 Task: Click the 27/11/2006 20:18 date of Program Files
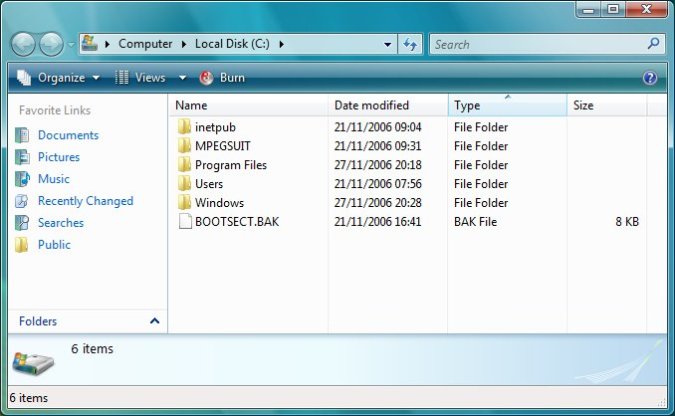pyautogui.click(x=378, y=165)
